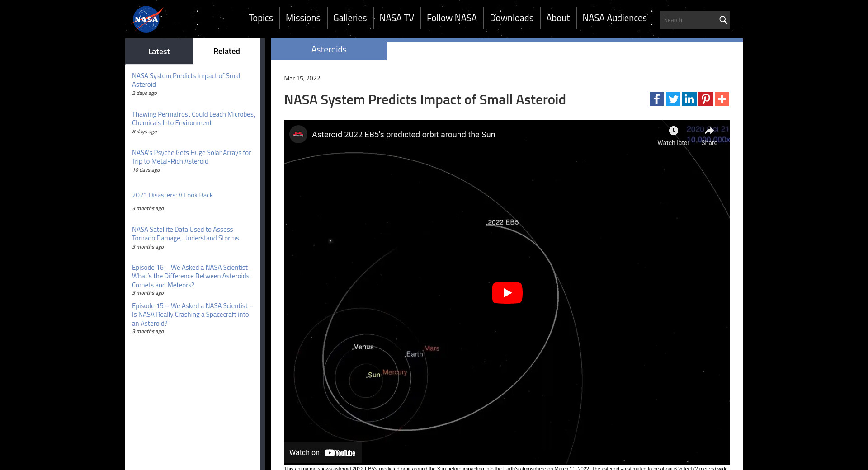868x470 pixels.
Task: Open Thawing Permafrost article link
Action: coord(193,118)
